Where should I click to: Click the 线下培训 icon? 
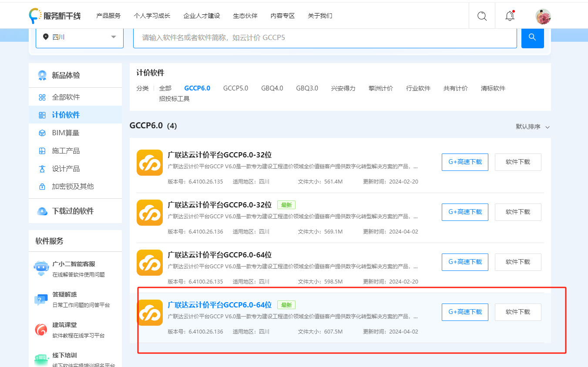(x=41, y=360)
